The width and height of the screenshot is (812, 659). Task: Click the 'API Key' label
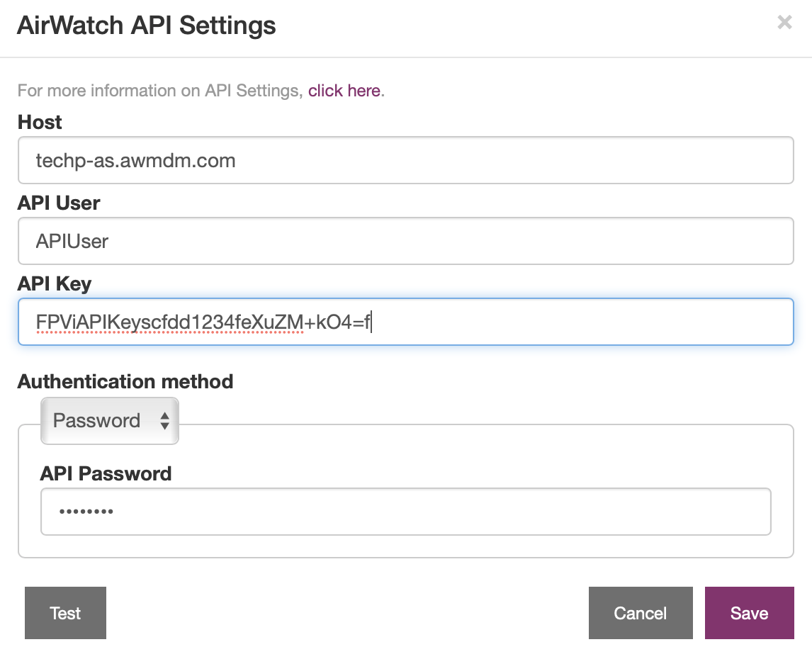[55, 284]
